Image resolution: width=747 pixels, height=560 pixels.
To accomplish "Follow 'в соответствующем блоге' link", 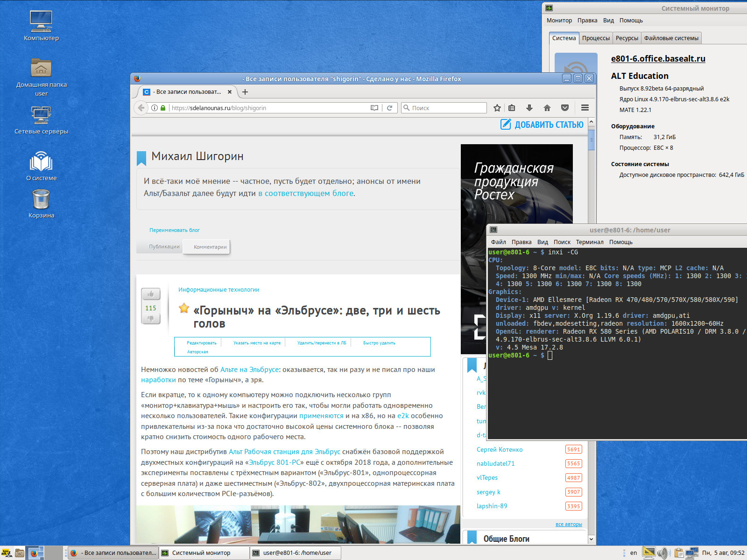I will 306,193.
